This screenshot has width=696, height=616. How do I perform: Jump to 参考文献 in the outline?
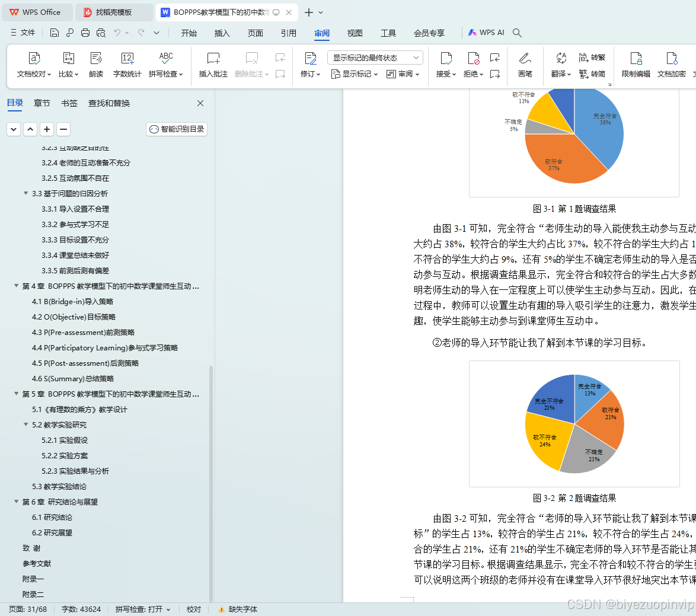pos(37,564)
